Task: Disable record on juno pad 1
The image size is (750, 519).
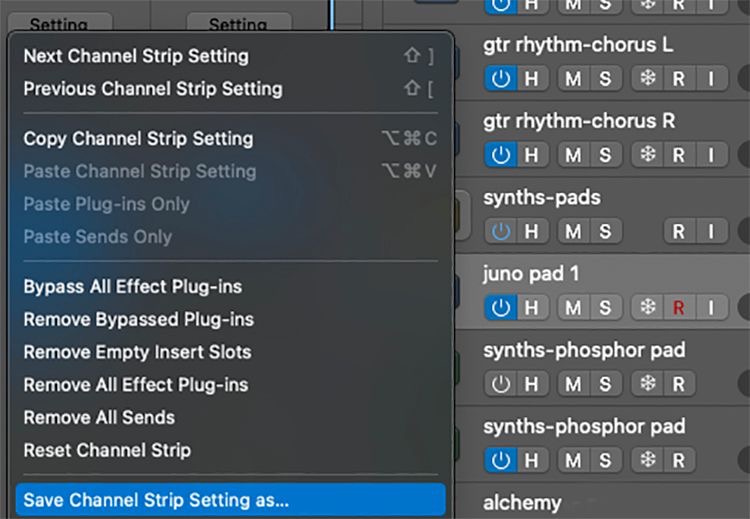Action: [679, 307]
